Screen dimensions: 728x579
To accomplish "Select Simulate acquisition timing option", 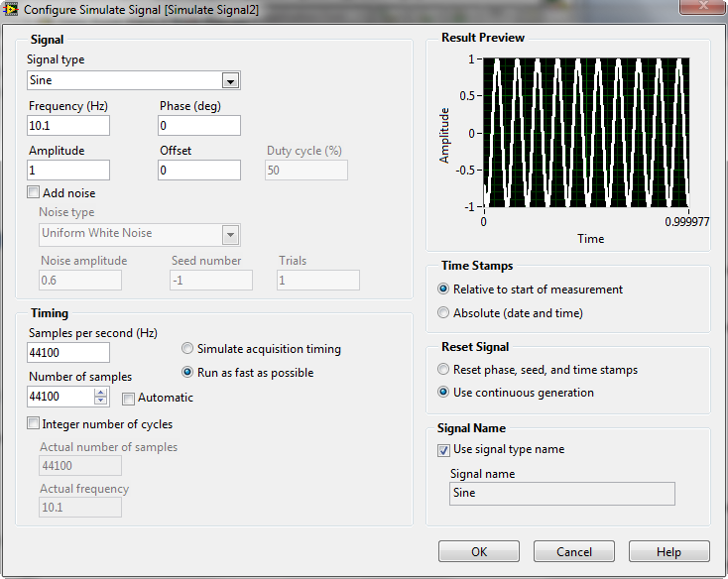I will coord(187,349).
